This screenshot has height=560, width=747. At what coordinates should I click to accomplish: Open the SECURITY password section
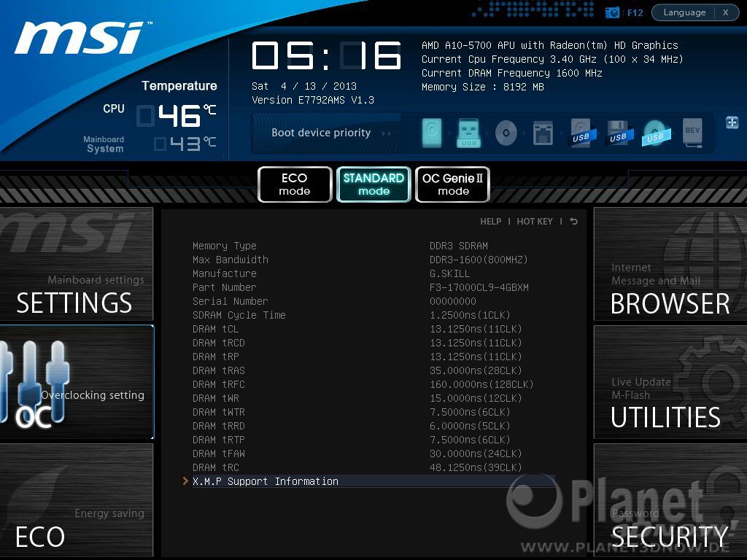[x=670, y=500]
